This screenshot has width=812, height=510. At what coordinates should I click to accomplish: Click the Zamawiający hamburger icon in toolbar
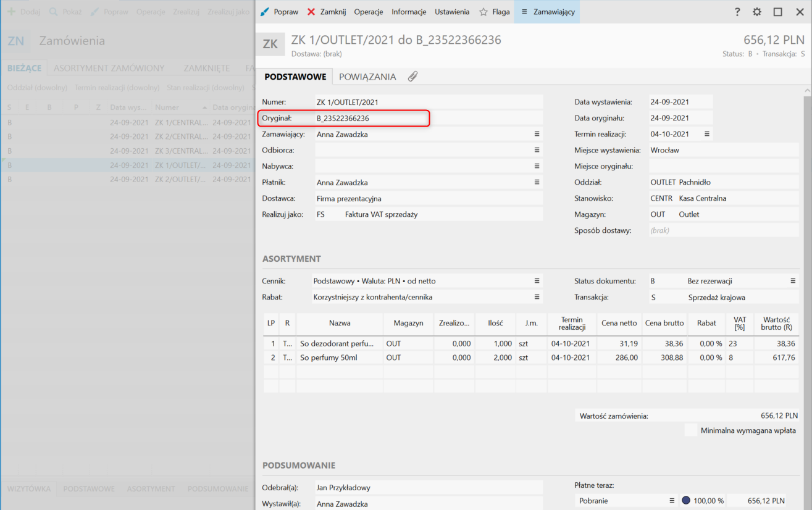524,12
